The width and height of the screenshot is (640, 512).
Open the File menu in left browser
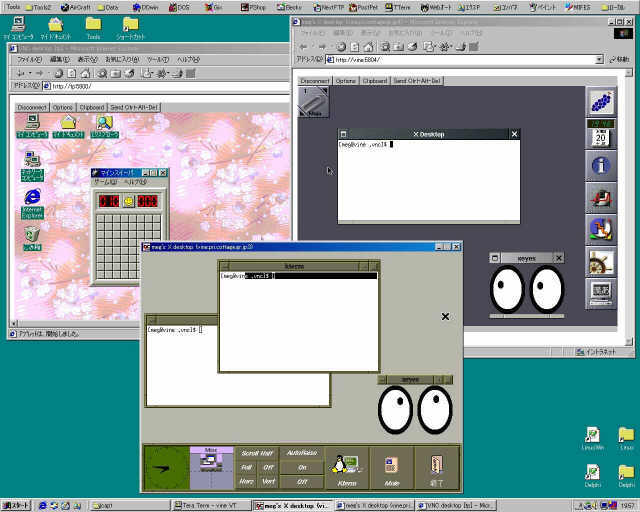[x=29, y=59]
